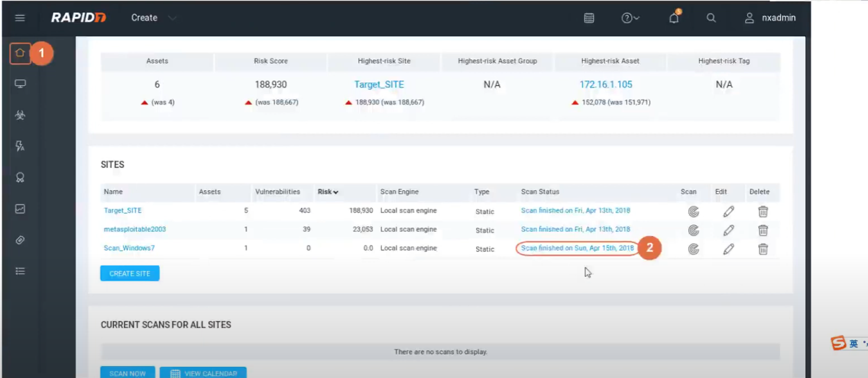Viewport: 868px width, 378px height.
Task: Open Vulnerabilities biohazard icon in sidebar
Action: coord(20,115)
